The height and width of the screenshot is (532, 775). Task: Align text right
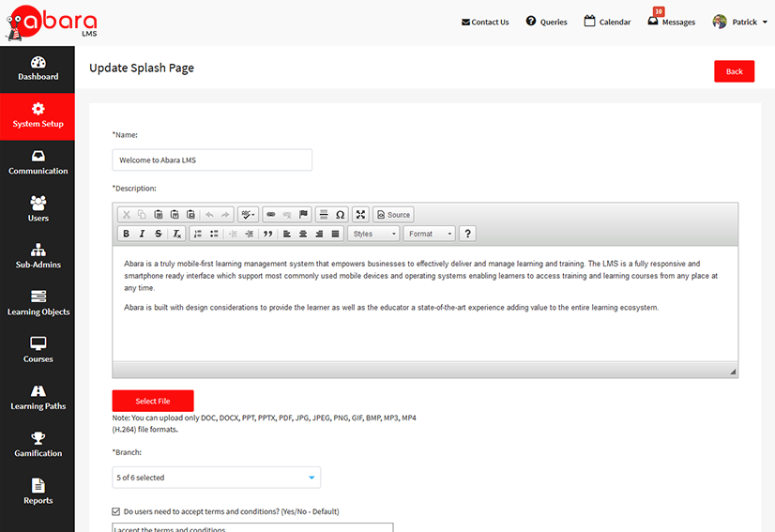coord(319,234)
